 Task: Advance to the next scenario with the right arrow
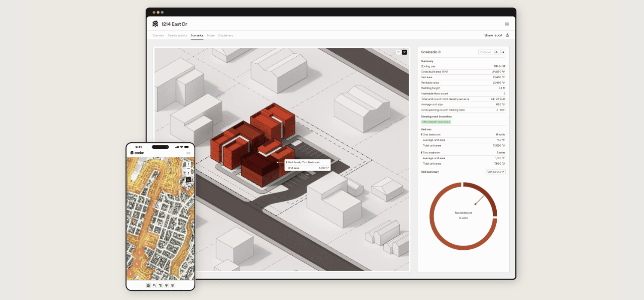(503, 52)
